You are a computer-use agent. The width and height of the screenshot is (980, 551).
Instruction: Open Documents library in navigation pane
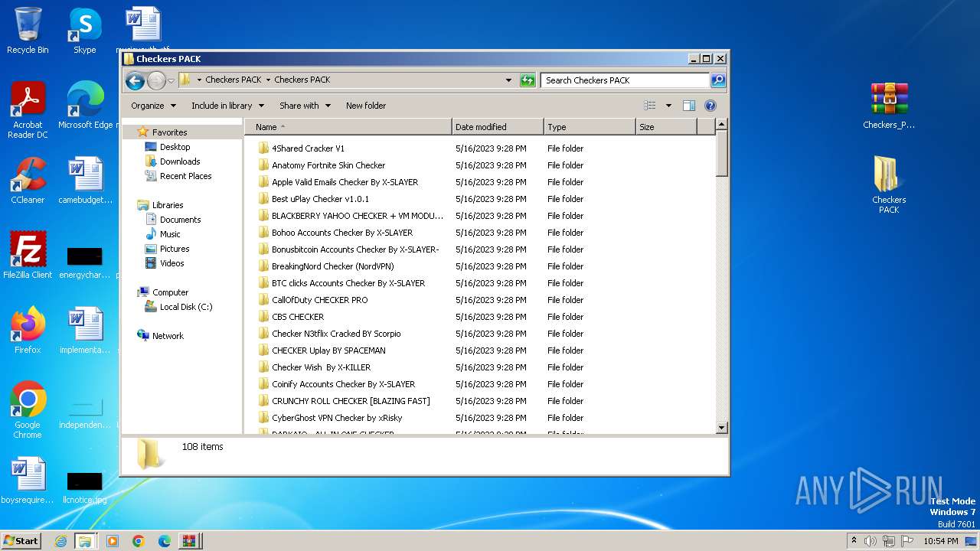pyautogui.click(x=180, y=220)
